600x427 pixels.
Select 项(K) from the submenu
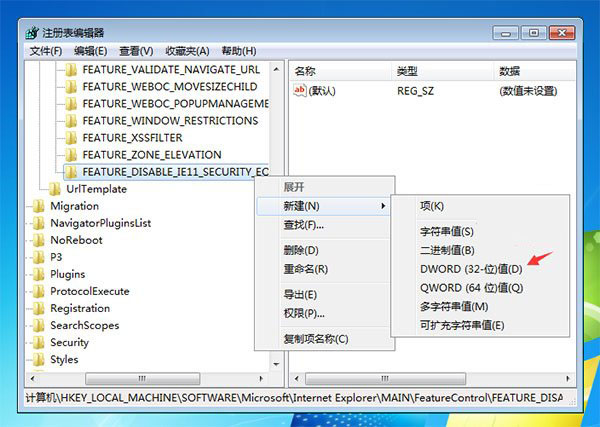480,206
